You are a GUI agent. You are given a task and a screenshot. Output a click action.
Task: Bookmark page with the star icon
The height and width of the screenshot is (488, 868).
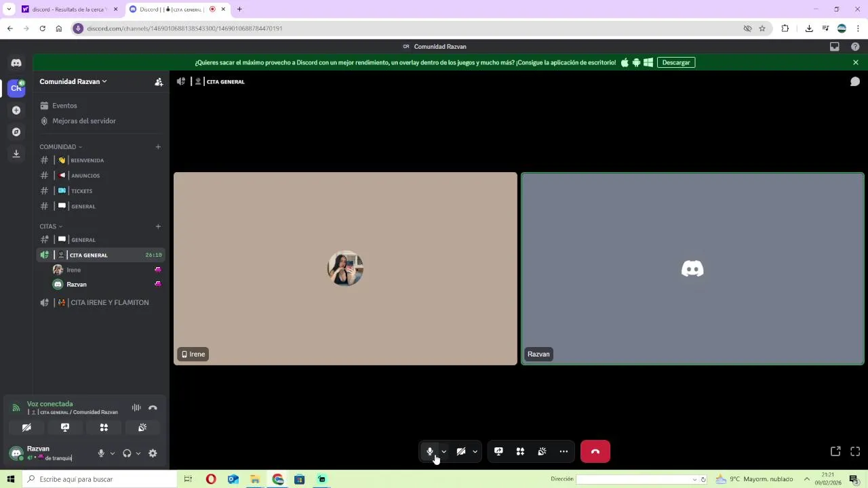(762, 28)
